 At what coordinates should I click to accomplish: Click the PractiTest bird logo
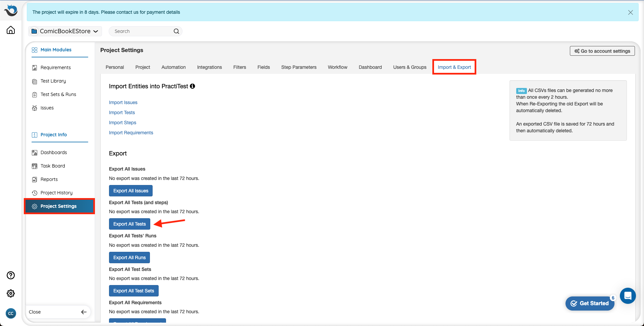pos(11,10)
